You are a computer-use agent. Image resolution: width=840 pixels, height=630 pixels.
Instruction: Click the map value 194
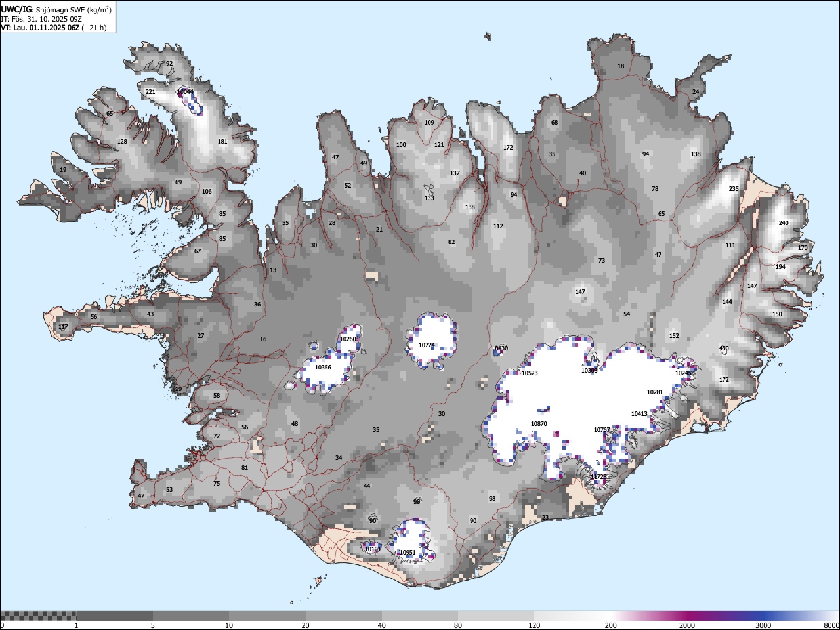(x=780, y=267)
